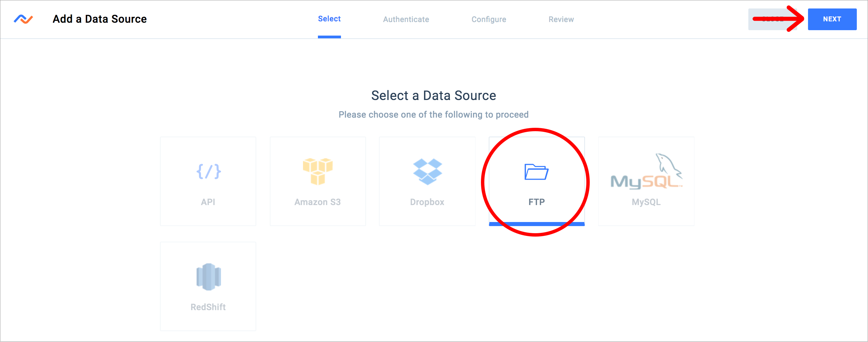
Task: Select the RedShift database icon
Action: (208, 277)
